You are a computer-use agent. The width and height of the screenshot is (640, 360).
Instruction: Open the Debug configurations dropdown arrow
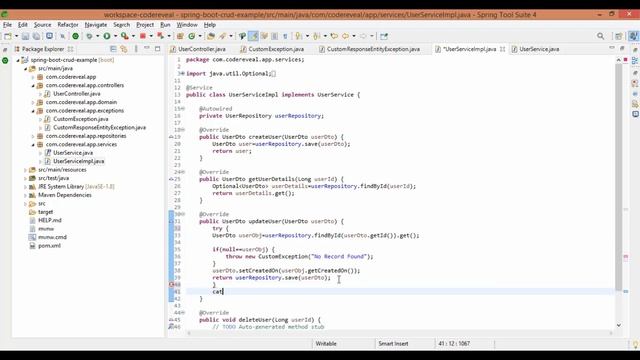tap(98, 36)
